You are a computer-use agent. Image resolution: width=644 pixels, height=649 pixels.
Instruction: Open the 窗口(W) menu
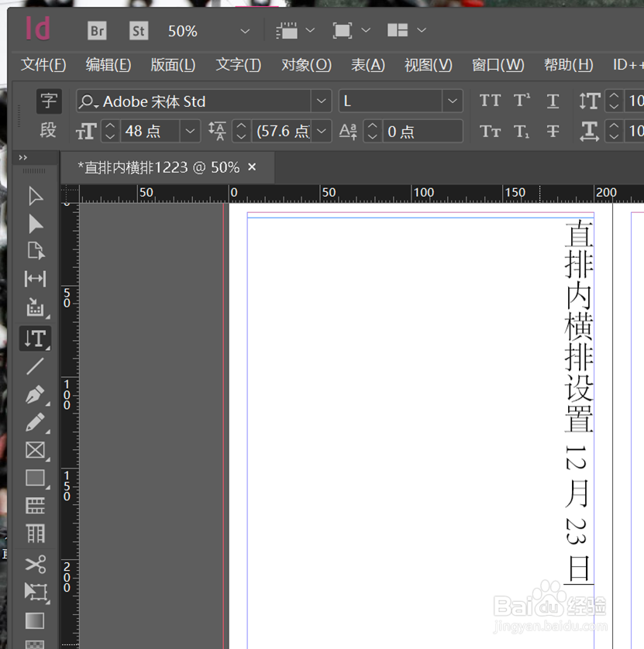(x=498, y=65)
